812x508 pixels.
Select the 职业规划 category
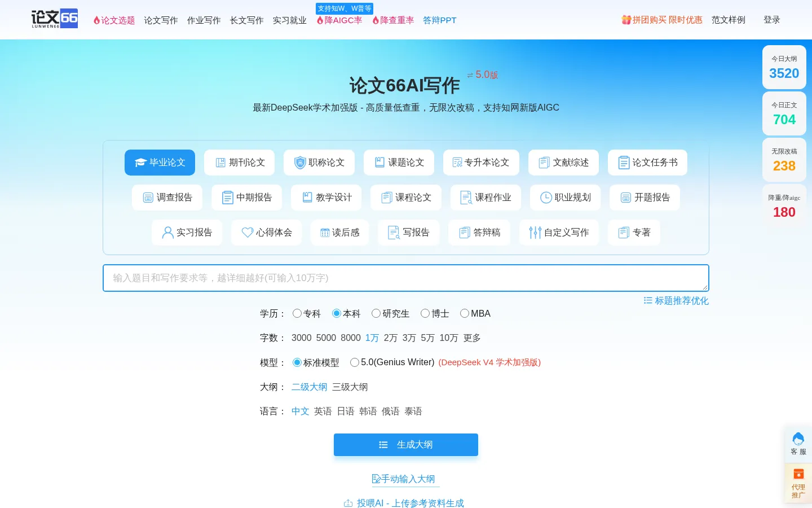(565, 198)
